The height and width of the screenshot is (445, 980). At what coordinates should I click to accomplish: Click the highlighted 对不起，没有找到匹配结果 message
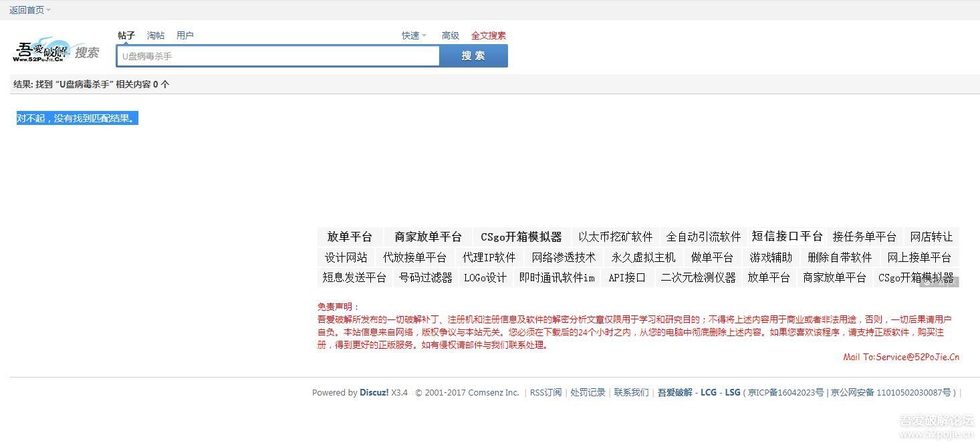(x=77, y=118)
